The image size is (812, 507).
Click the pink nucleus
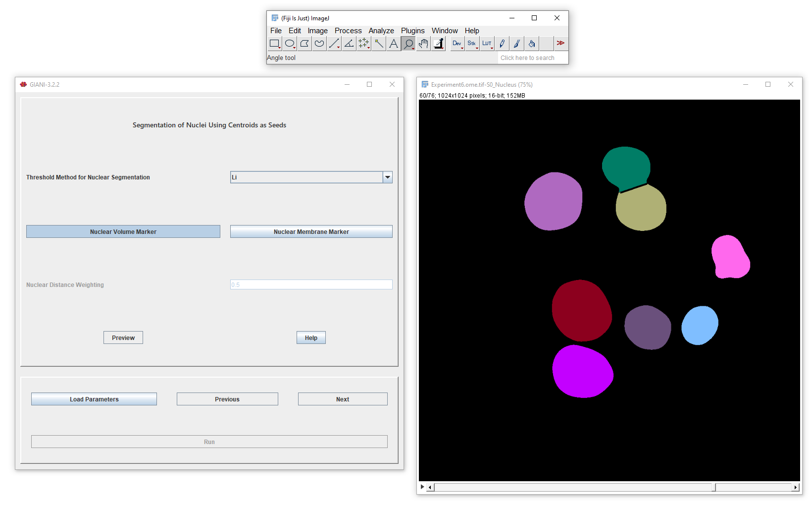(x=729, y=257)
